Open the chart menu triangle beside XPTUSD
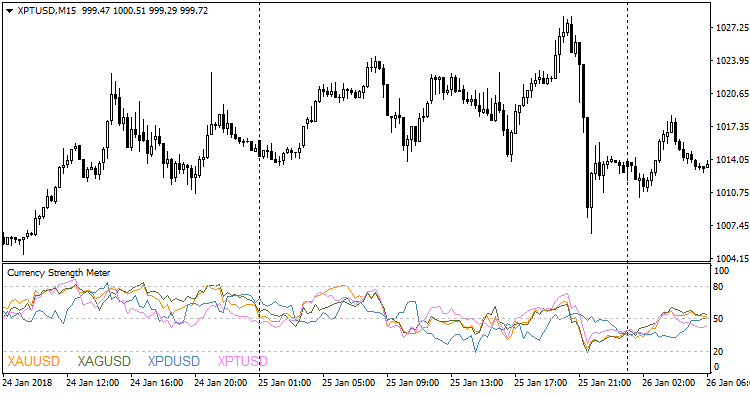 point(10,11)
